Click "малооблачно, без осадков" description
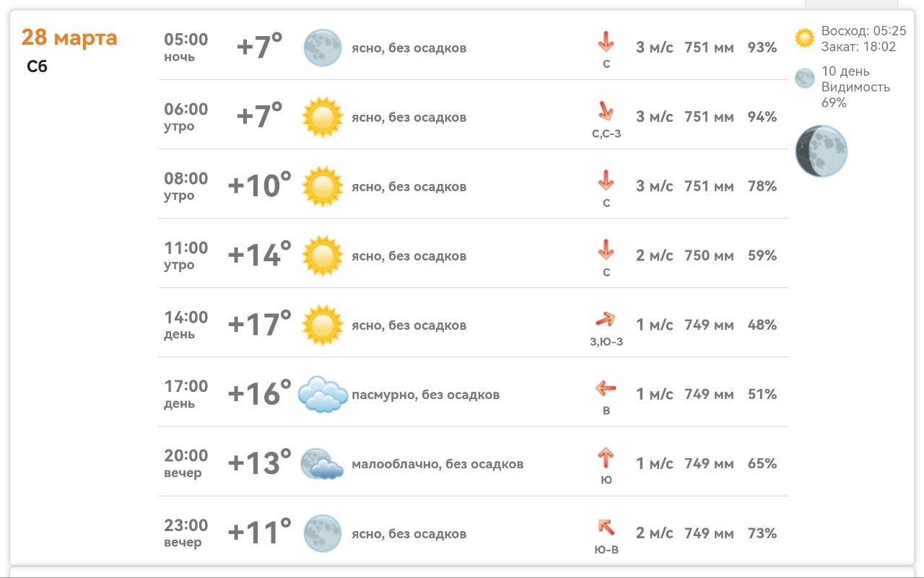The image size is (924, 578). pos(437,464)
